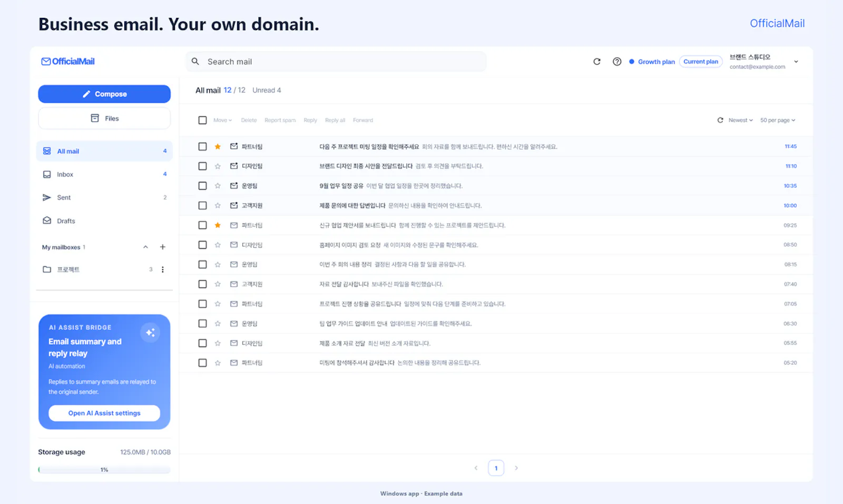Star the 07:05 email from 파트너팀
This screenshot has width=843, height=504.
(218, 304)
